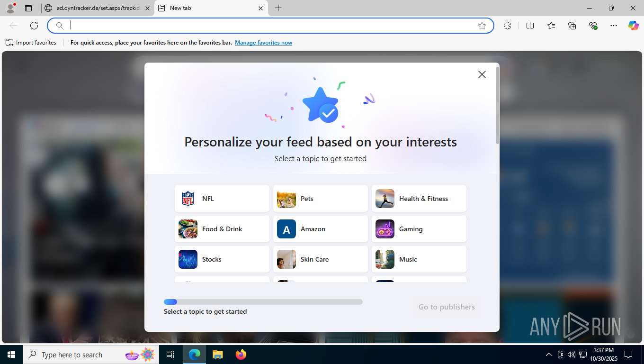Screen dimensions: 644x364
Task: Select the Skin Care topic
Action: click(x=321, y=259)
